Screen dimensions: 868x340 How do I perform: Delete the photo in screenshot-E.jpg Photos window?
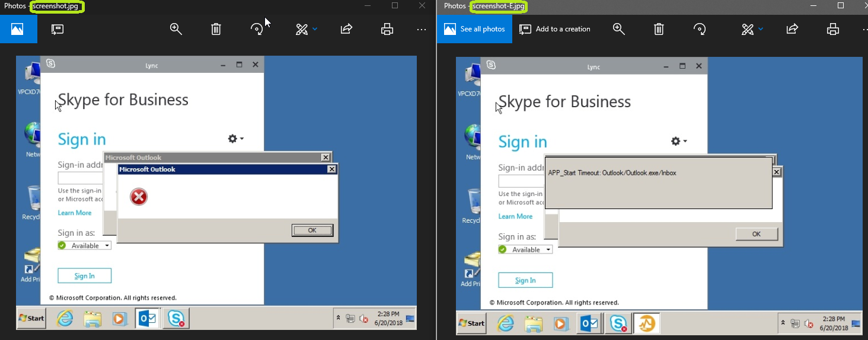click(659, 29)
